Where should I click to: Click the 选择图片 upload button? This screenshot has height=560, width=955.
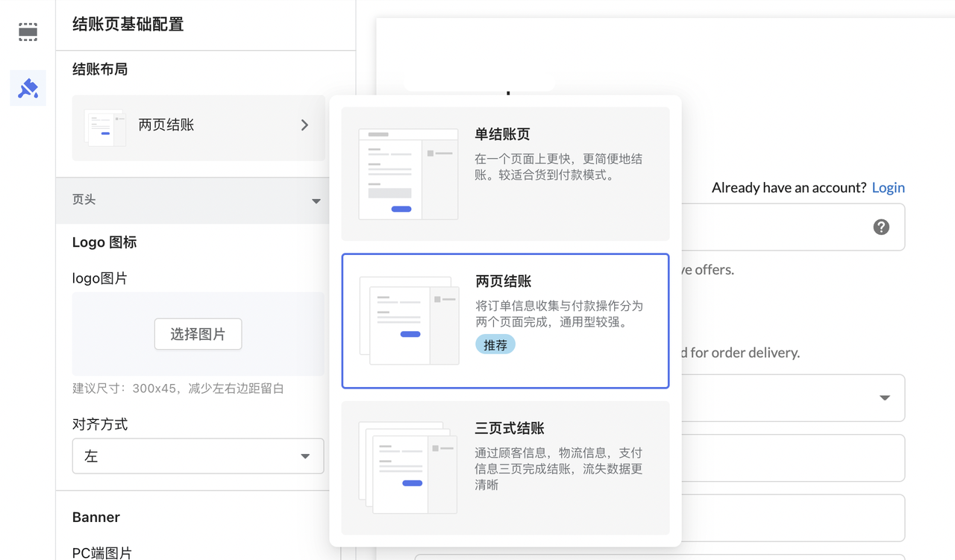[198, 334]
